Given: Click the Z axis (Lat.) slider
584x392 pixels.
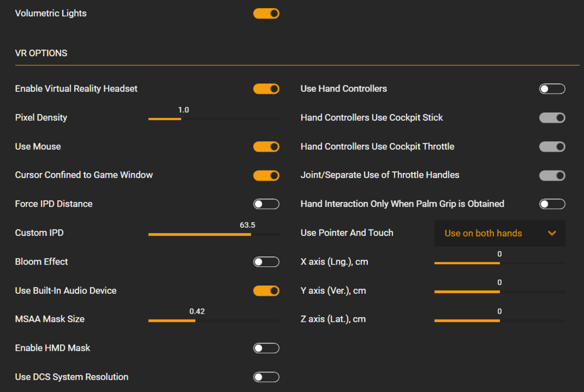Looking at the screenshot, I should (499, 321).
